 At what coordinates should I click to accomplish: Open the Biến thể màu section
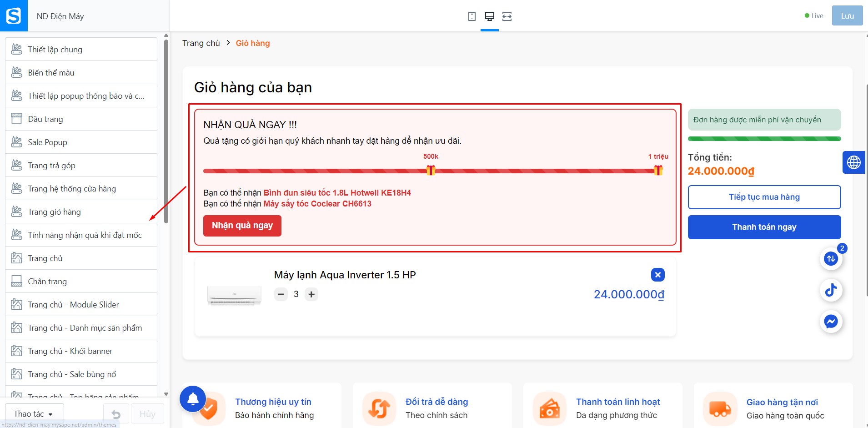point(81,72)
